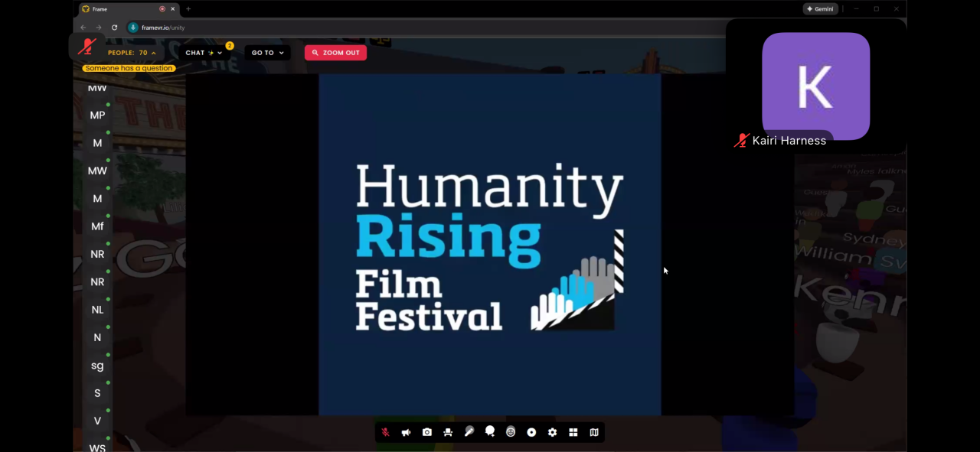Click the megaphone broadcast icon
980x452 pixels.
(406, 432)
